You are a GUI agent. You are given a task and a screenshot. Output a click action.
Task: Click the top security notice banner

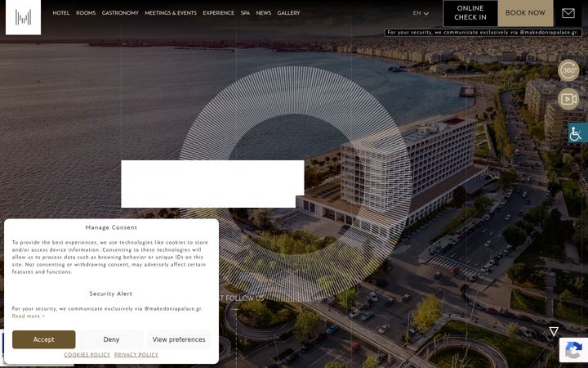point(483,32)
